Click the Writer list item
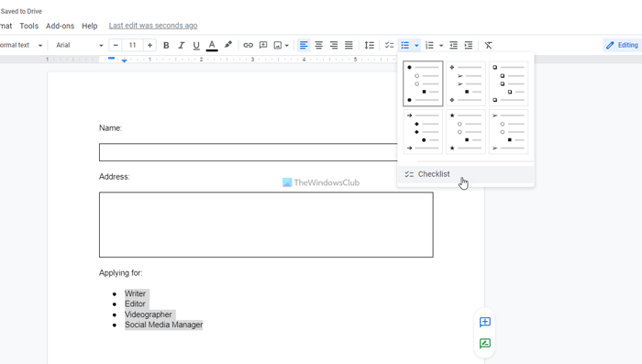 tap(135, 293)
